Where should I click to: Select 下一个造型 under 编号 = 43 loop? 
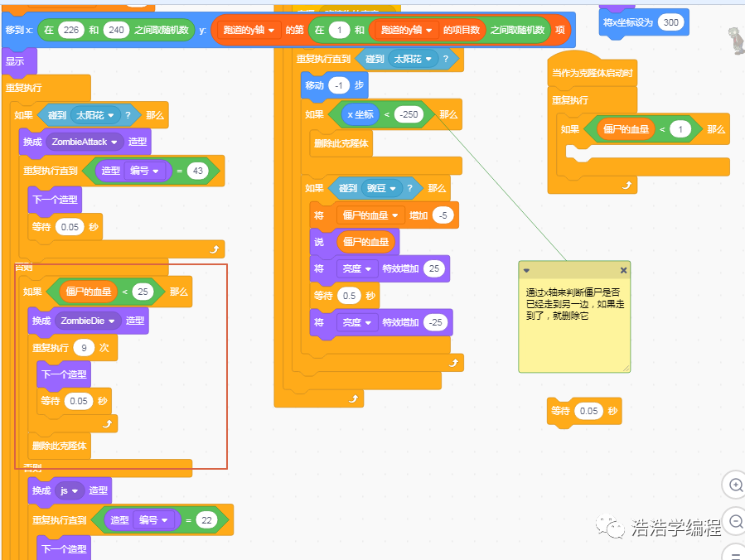pos(56,200)
